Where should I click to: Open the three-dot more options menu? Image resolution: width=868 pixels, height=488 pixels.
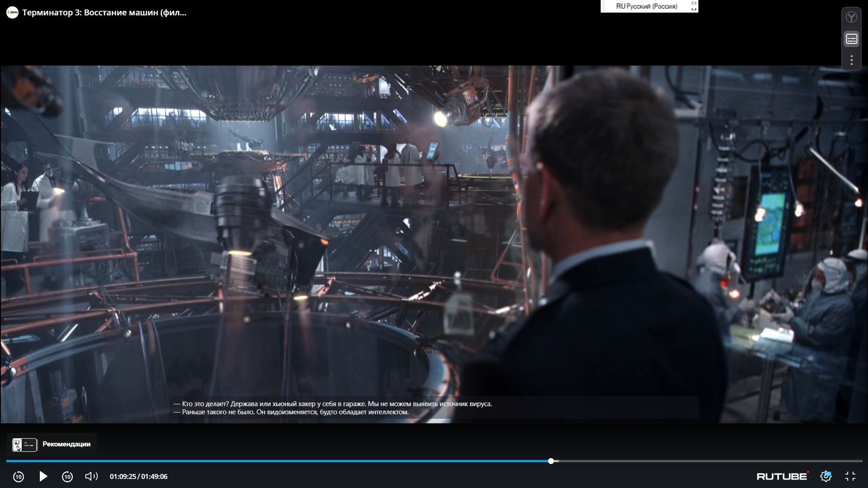click(x=852, y=60)
